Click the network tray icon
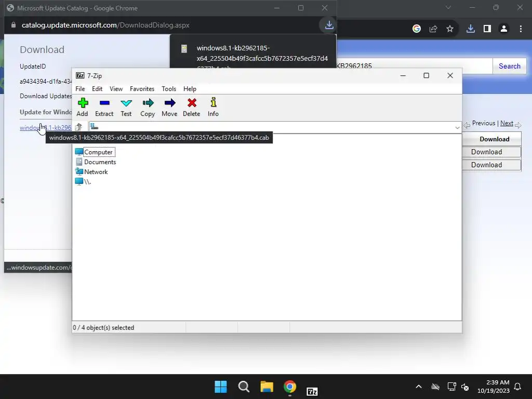This screenshot has height=399, width=532. tap(451, 387)
